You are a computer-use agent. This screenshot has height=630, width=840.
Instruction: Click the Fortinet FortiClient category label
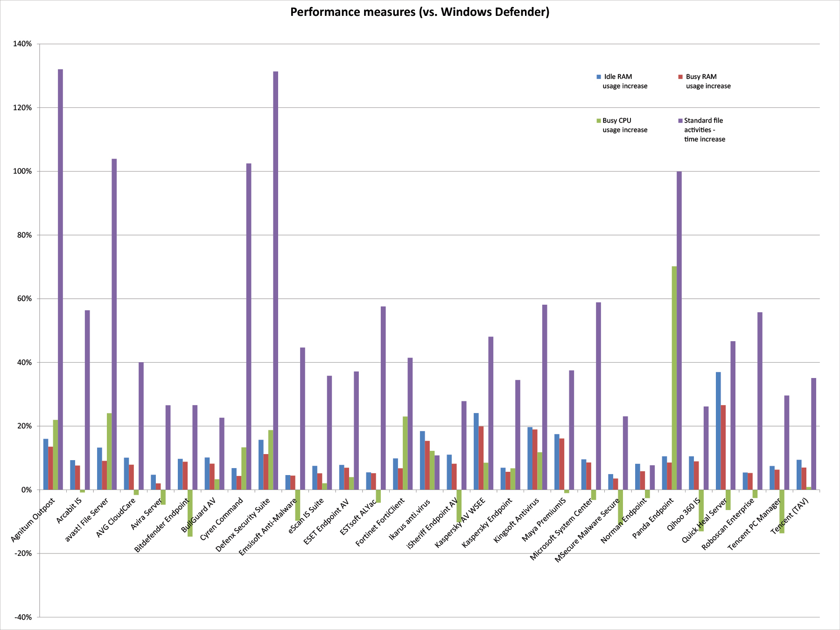380,522
